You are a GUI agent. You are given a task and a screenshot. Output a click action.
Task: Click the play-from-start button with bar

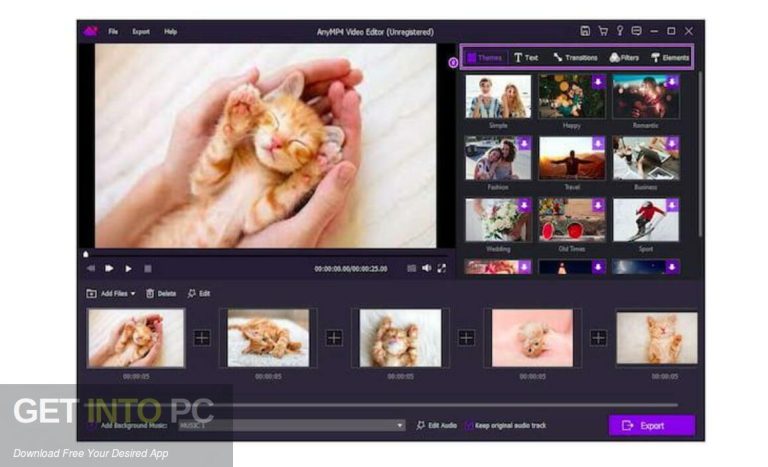coord(109,269)
